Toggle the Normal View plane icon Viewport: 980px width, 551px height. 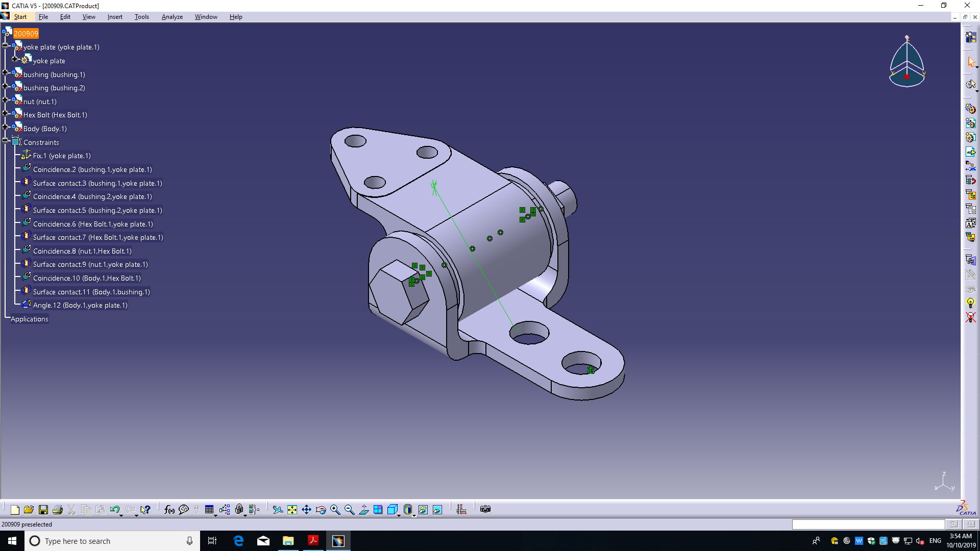pyautogui.click(x=364, y=510)
